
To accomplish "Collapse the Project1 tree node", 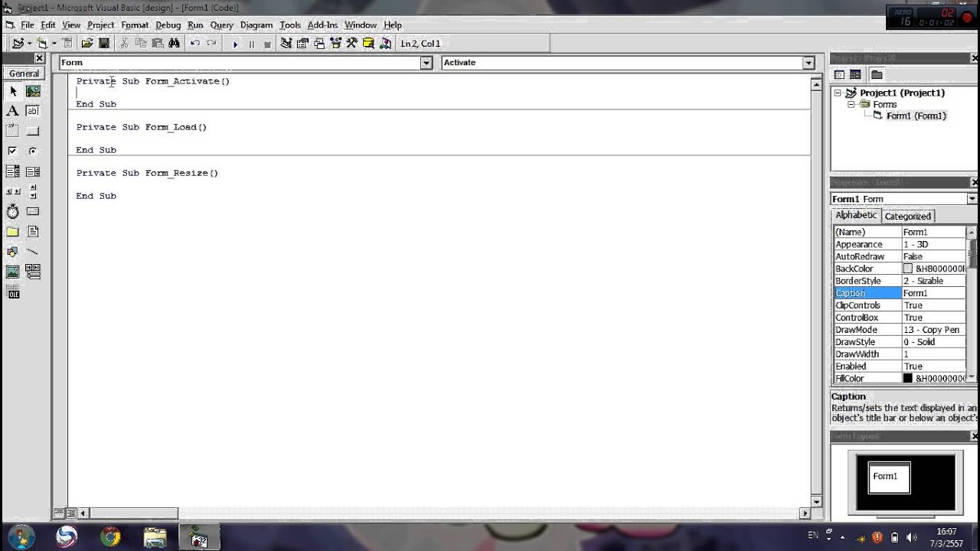I will tap(838, 93).
